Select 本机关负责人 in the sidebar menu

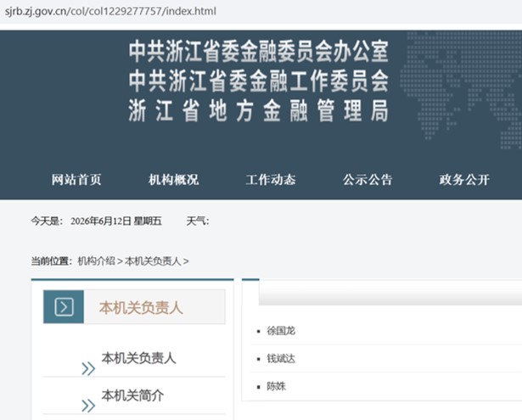point(139,358)
